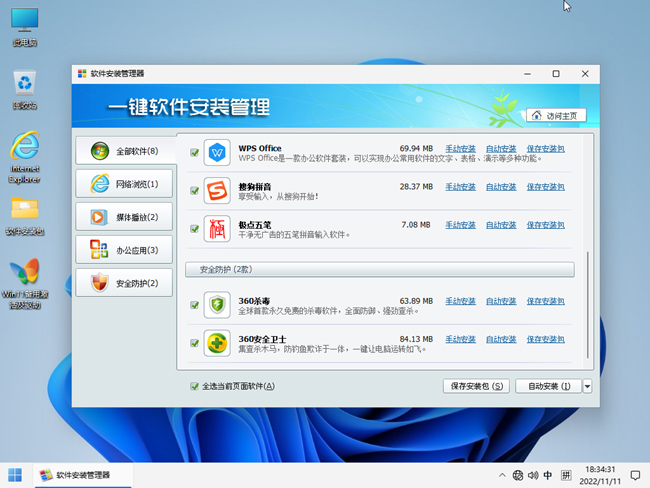
Task: Click the 软件安装管理器 taskbar button
Action: [83, 475]
